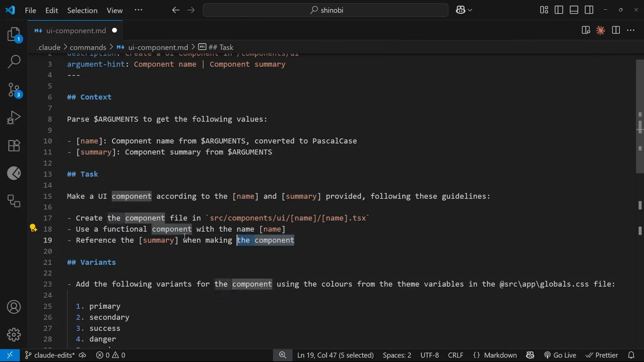The height and width of the screenshot is (362, 644).
Task: Open the Manage gear menu
Action: [14, 335]
